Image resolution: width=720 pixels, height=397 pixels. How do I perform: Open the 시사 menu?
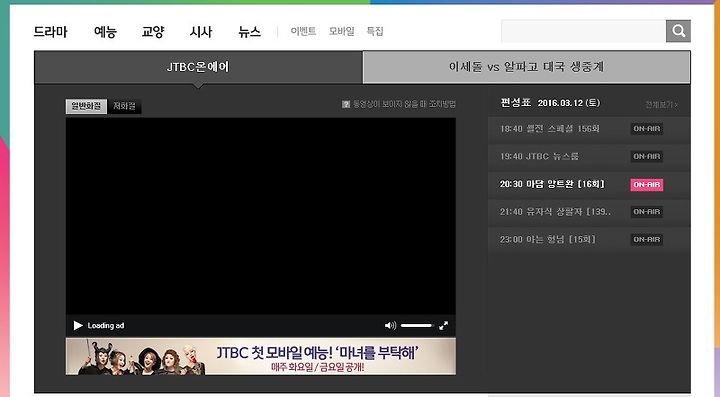coord(201,32)
